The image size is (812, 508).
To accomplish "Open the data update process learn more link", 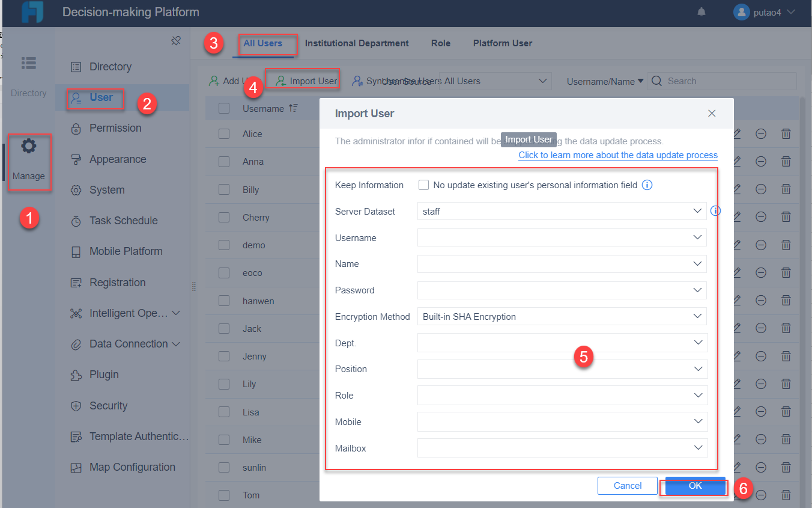I will (x=617, y=155).
